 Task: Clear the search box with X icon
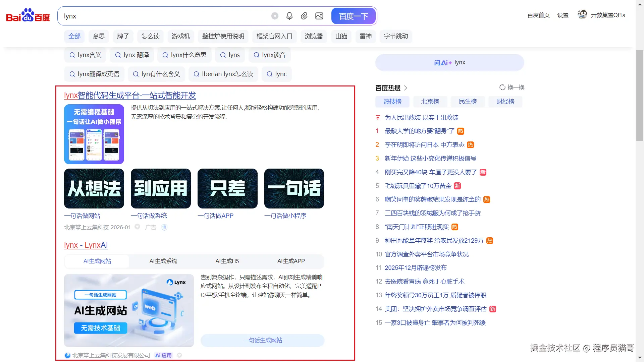point(275,16)
